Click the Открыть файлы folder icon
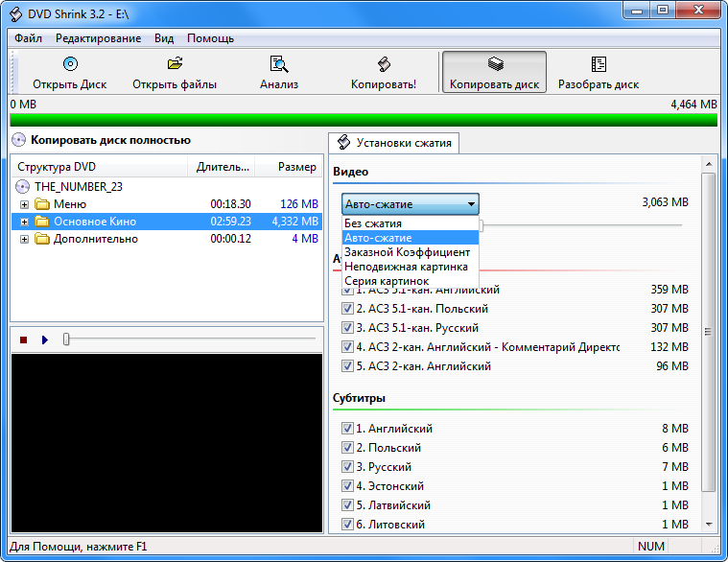This screenshot has width=728, height=562. [x=175, y=63]
